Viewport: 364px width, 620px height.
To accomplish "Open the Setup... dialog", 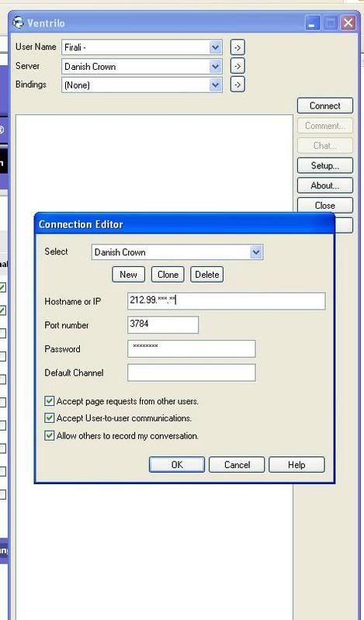I will [x=325, y=165].
